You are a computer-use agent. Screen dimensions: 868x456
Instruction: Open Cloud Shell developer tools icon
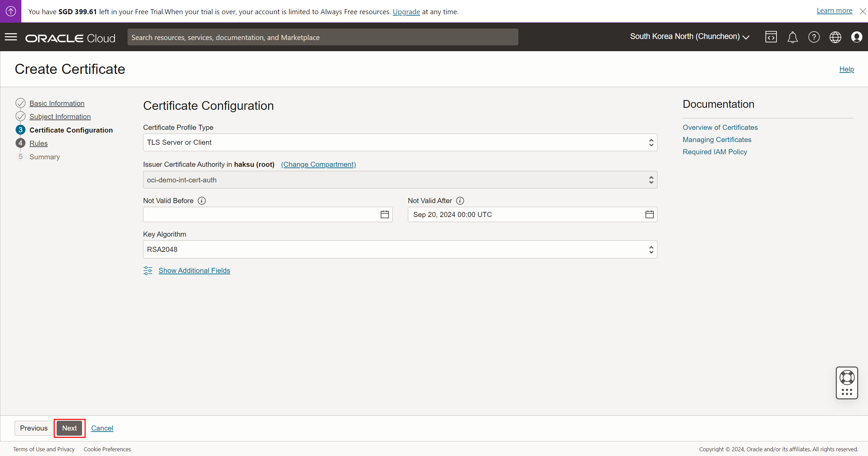pos(771,37)
